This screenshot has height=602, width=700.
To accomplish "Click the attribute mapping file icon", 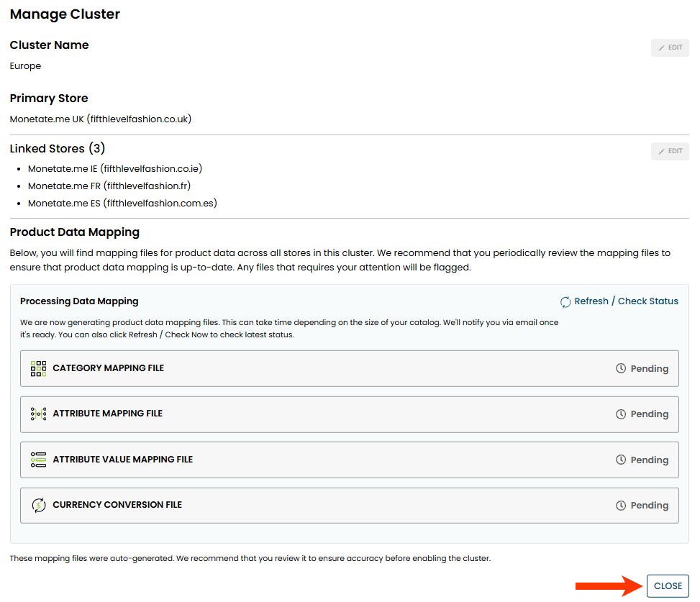I will [38, 414].
